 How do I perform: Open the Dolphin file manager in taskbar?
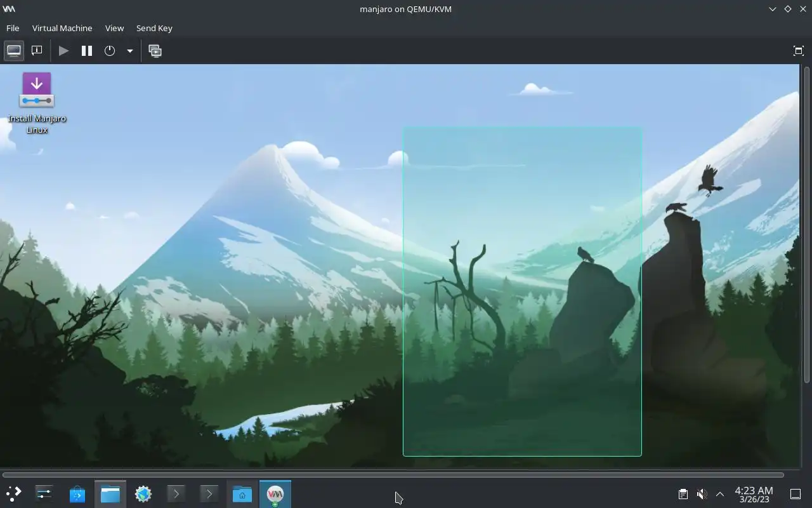tap(110, 493)
